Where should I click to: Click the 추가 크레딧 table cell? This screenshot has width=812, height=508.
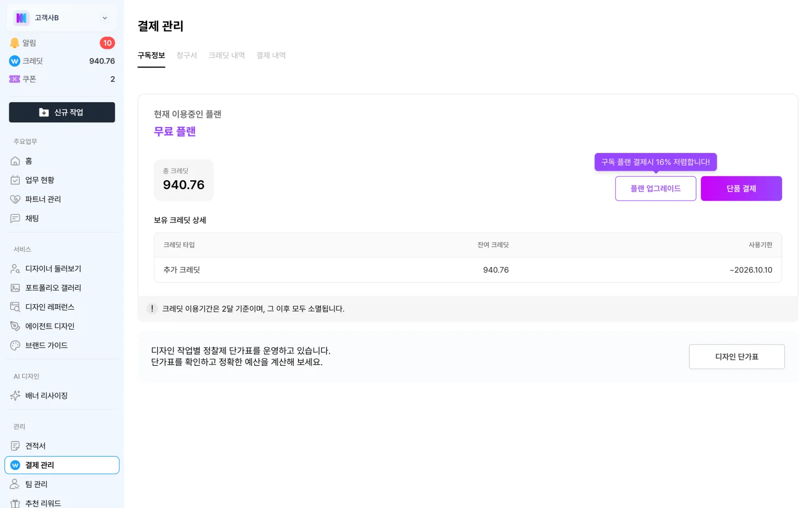click(x=182, y=270)
